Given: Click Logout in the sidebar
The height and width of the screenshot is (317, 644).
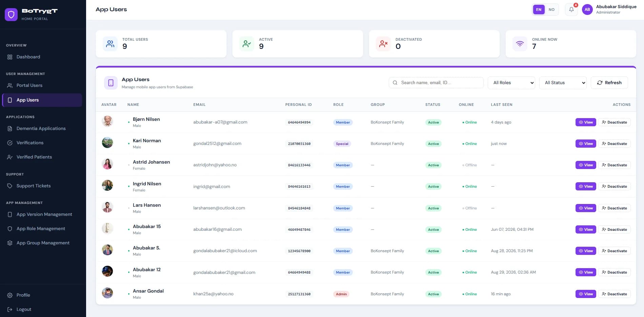Looking at the screenshot, I should click(x=42, y=310).
